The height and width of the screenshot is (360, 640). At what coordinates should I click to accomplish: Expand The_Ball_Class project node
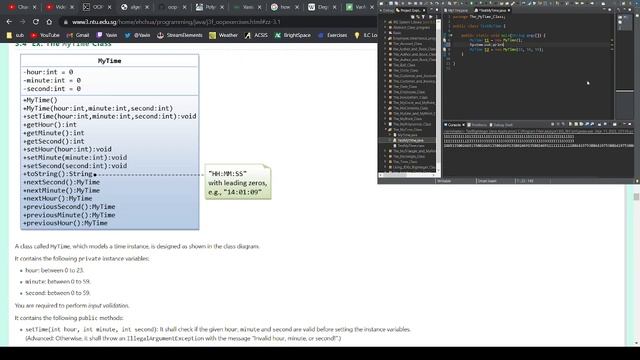(385, 65)
